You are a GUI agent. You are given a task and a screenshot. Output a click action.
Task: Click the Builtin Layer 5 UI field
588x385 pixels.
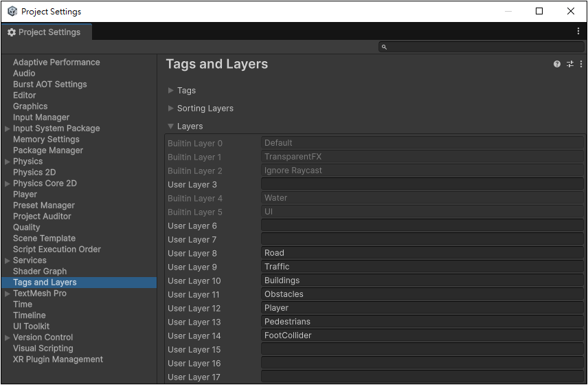click(x=422, y=212)
